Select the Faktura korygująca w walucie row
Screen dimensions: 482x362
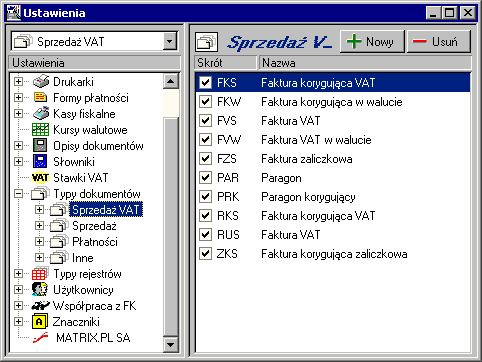click(x=333, y=102)
